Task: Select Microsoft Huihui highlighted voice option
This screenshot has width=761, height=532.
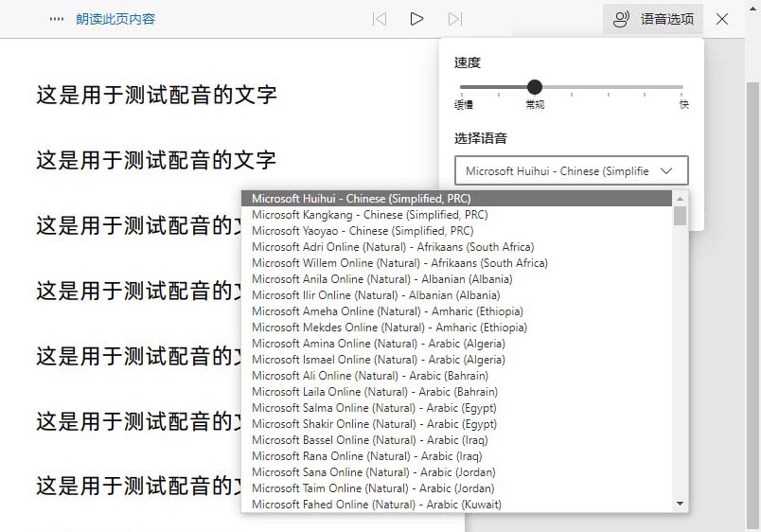Action: (361, 199)
